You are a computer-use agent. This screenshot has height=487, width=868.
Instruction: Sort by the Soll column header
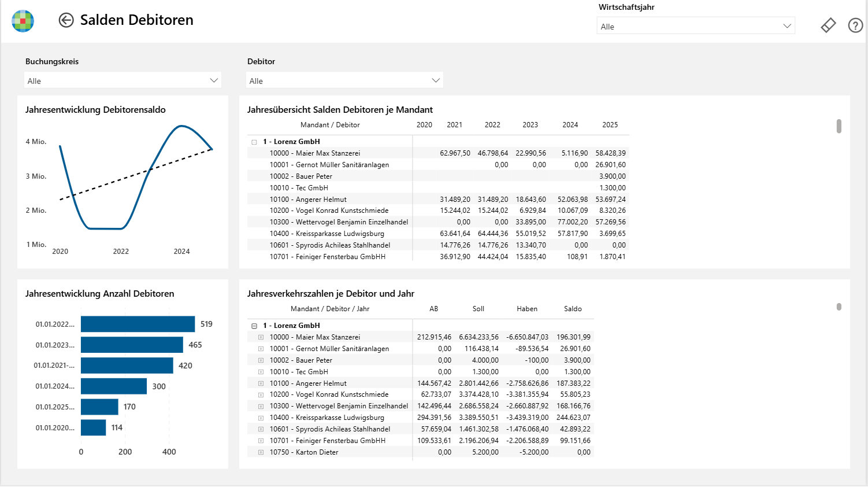478,309
